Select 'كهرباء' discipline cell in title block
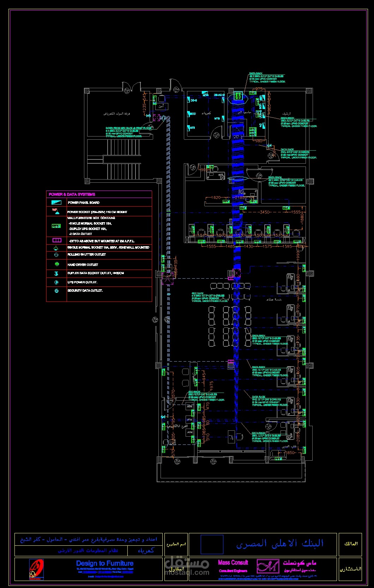 [x=145, y=551]
